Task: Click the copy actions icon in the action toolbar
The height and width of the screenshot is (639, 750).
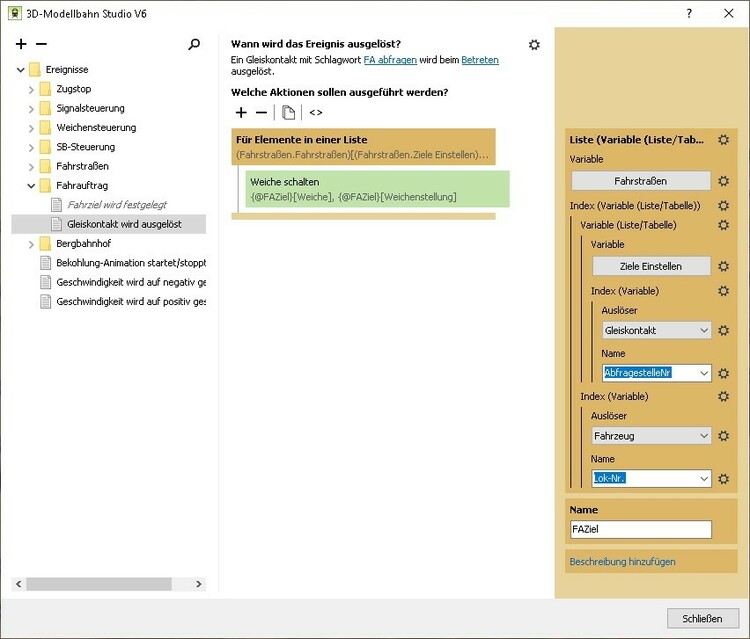Action: [288, 113]
